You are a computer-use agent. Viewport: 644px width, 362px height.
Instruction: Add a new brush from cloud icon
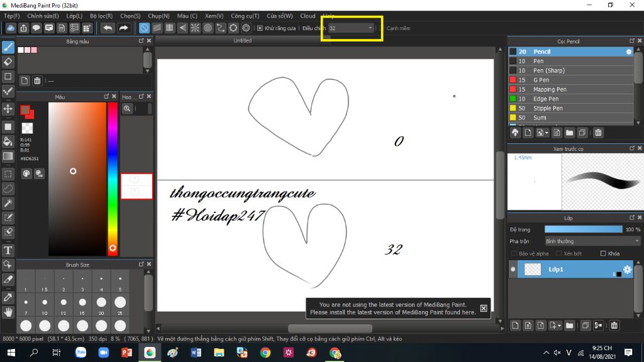pos(515,133)
